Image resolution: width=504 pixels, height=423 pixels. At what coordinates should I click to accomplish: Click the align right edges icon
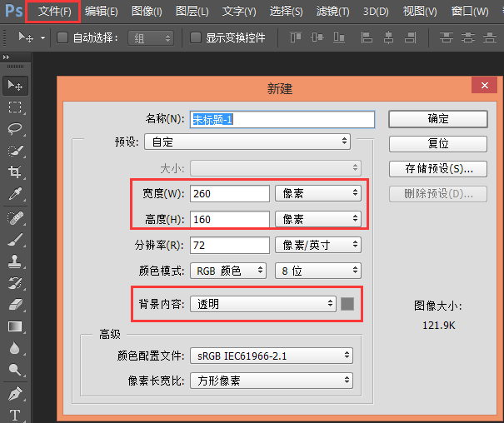click(x=410, y=37)
